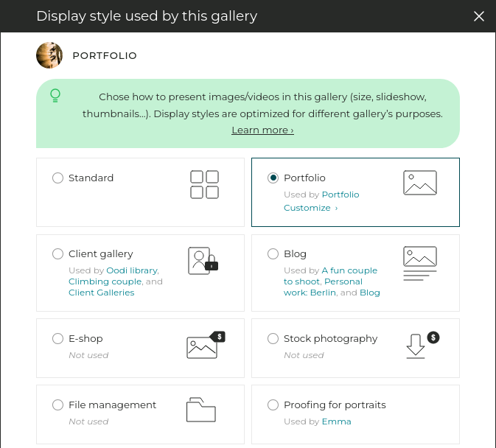Screen dimensions: 496x448
Task: Click the Portfolio single-image icon
Action: coord(420,183)
